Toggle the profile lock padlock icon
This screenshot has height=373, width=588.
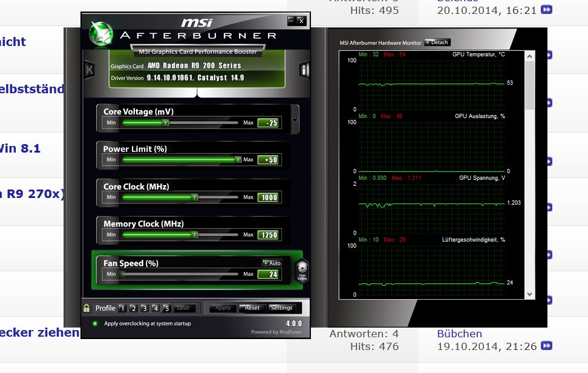click(x=87, y=308)
